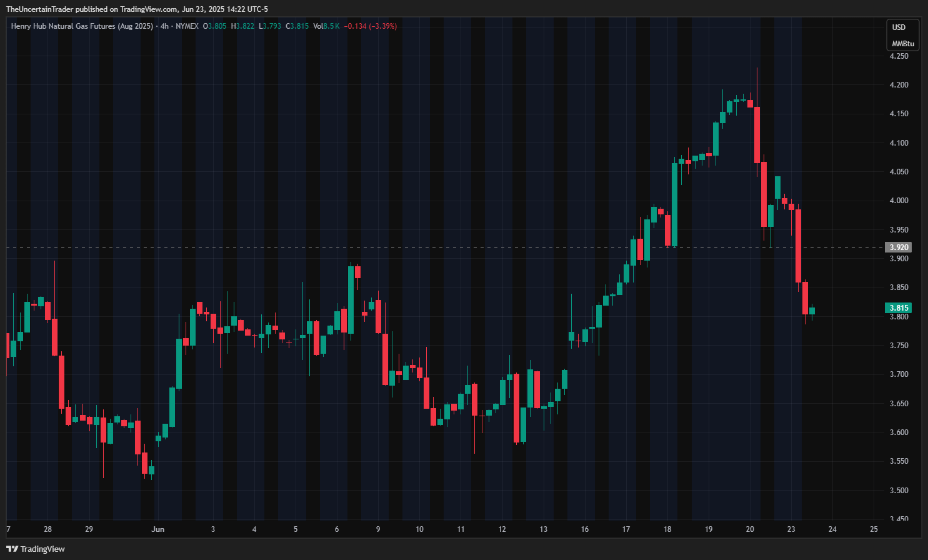The image size is (928, 560).
Task: Click the Jun label on time axis
Action: (x=158, y=529)
